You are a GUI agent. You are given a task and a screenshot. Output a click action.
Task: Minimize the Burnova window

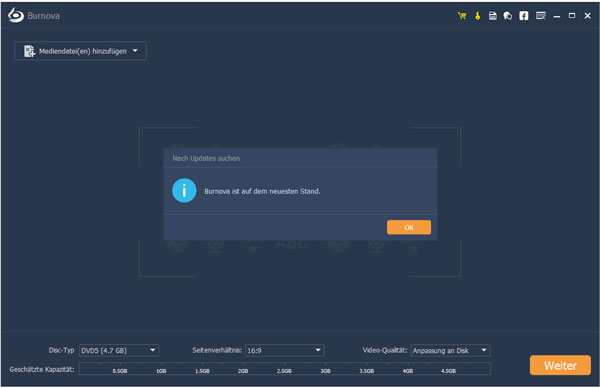[x=557, y=16]
